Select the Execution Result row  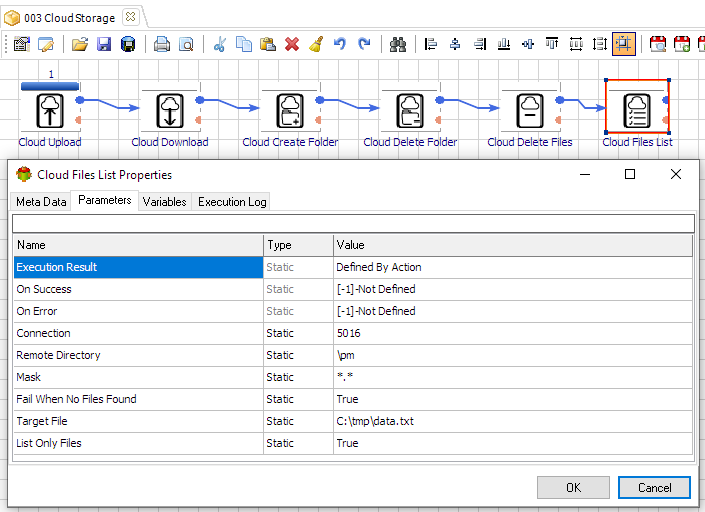coord(353,267)
